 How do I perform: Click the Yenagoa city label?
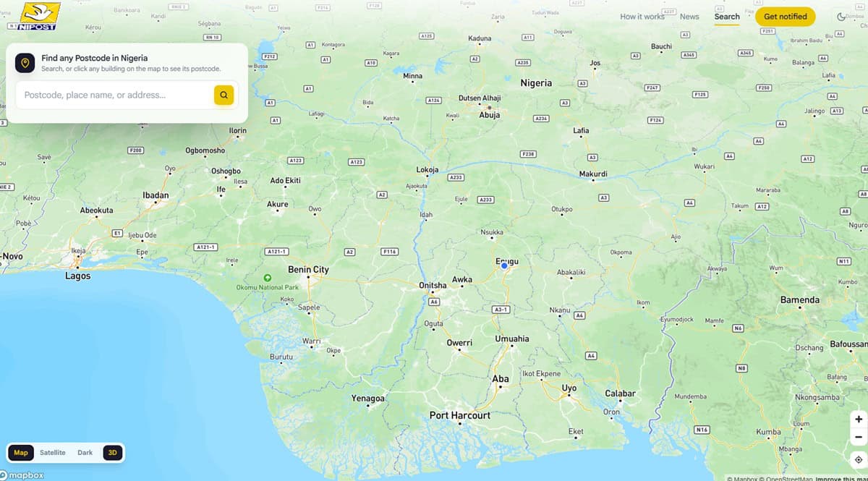(x=368, y=399)
